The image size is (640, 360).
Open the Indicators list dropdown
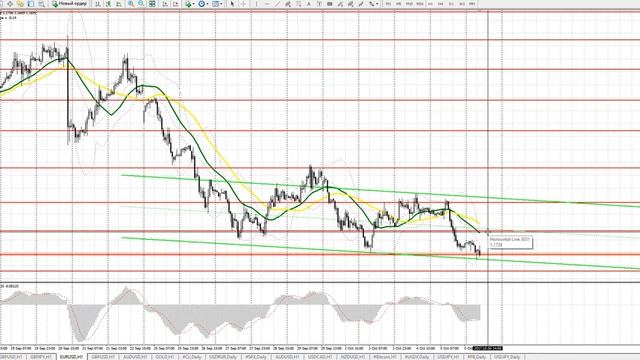click(x=190, y=4)
